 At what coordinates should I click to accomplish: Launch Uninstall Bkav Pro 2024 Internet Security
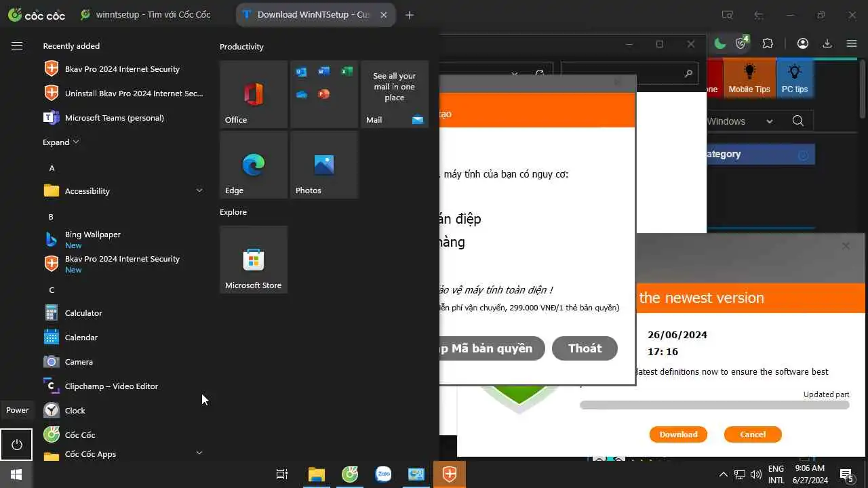[122, 94]
